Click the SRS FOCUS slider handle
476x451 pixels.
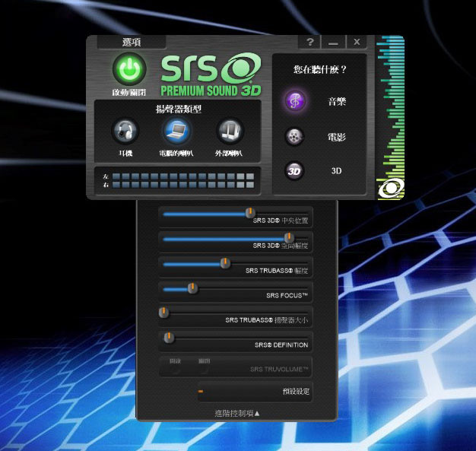[192, 287]
